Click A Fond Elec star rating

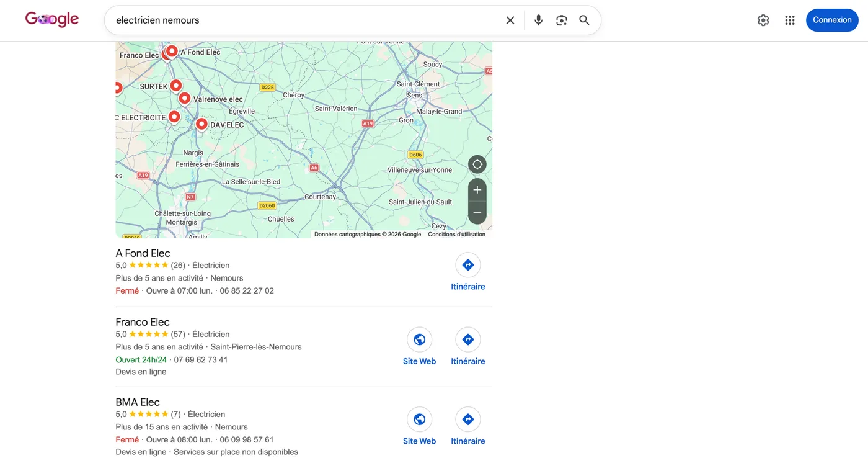tap(149, 266)
